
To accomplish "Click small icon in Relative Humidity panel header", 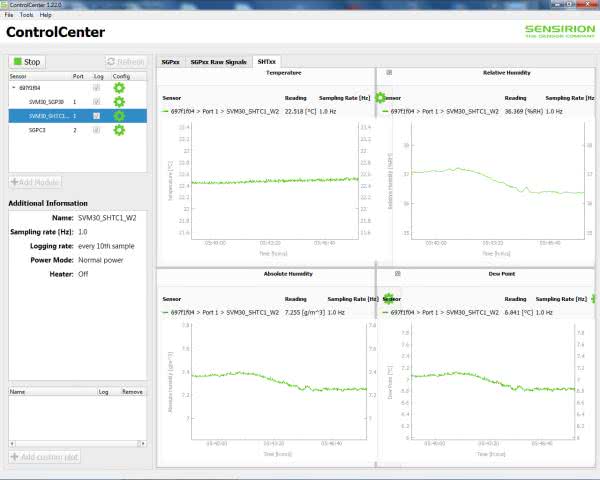I will pos(389,72).
